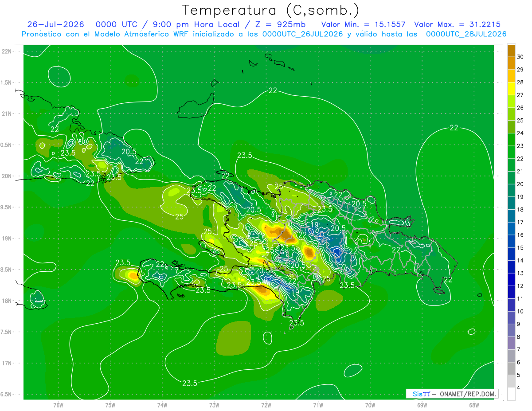Click 'Pronóstico con el Modelo Atmósferico WRF' text
Image resolution: width=532 pixels, height=411 pixels.
[x=106, y=34]
